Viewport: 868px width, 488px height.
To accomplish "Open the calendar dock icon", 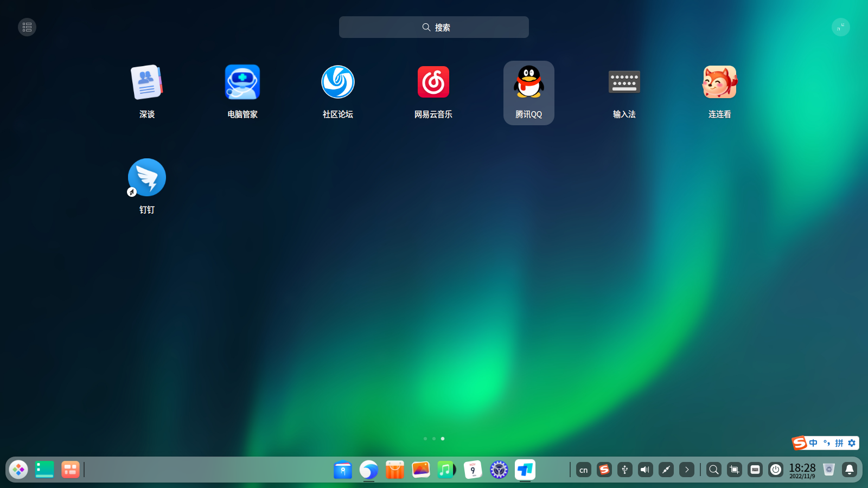I will [473, 470].
